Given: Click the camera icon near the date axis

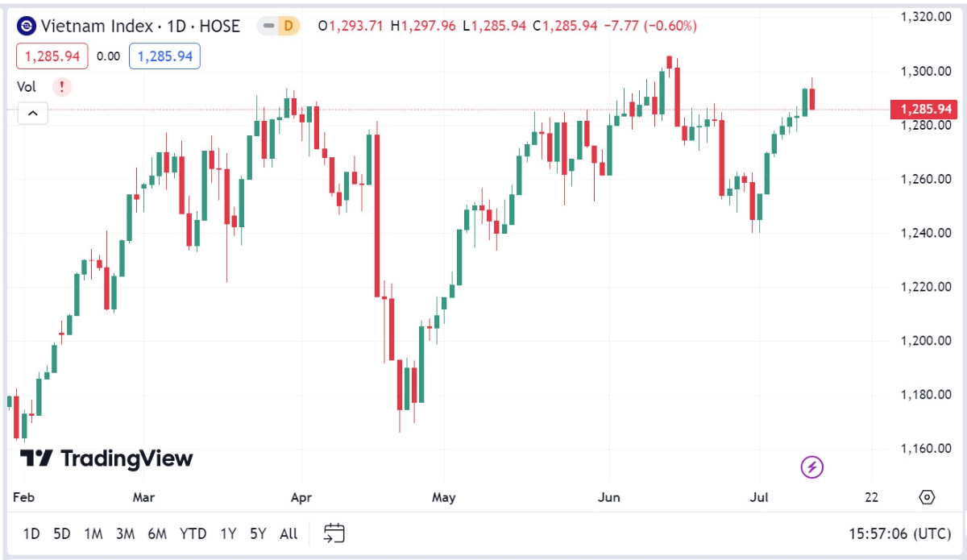Looking at the screenshot, I should click(927, 498).
